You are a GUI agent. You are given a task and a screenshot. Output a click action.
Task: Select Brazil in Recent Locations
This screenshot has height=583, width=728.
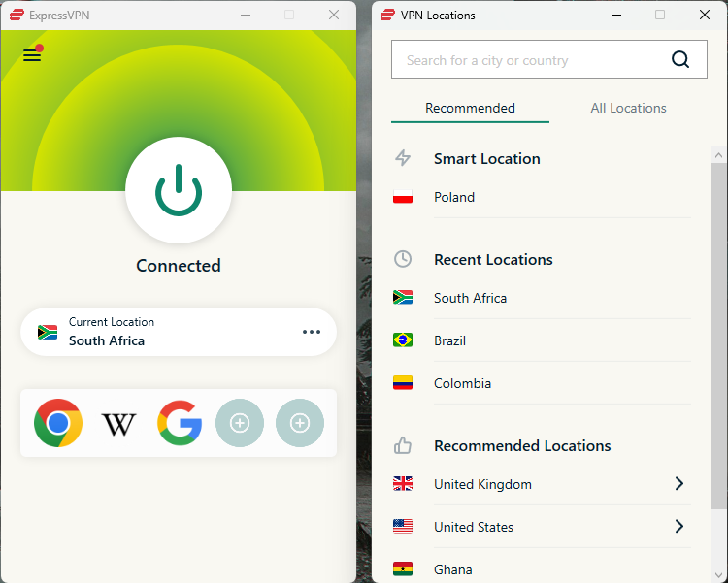pyautogui.click(x=542, y=340)
